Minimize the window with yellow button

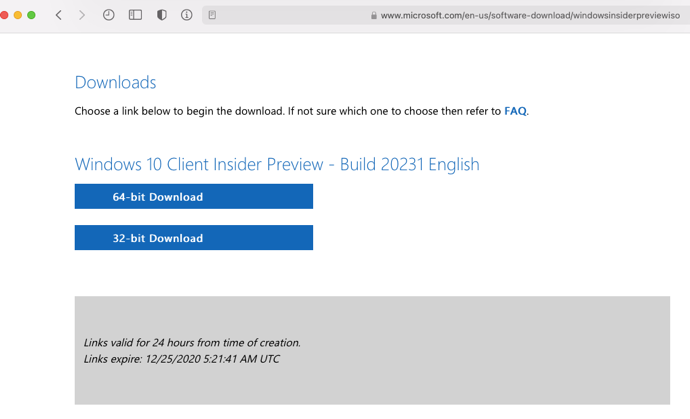coord(18,15)
